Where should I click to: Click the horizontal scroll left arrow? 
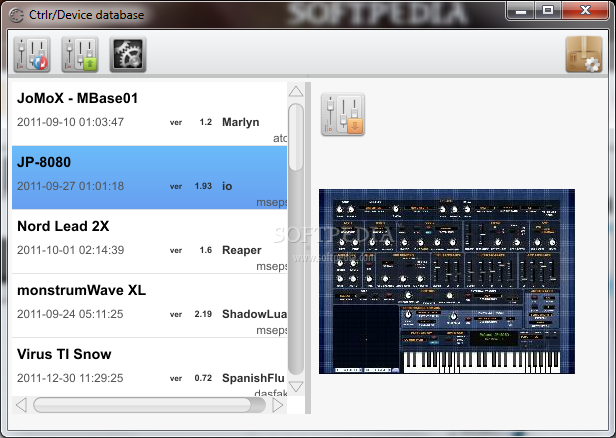(21, 405)
